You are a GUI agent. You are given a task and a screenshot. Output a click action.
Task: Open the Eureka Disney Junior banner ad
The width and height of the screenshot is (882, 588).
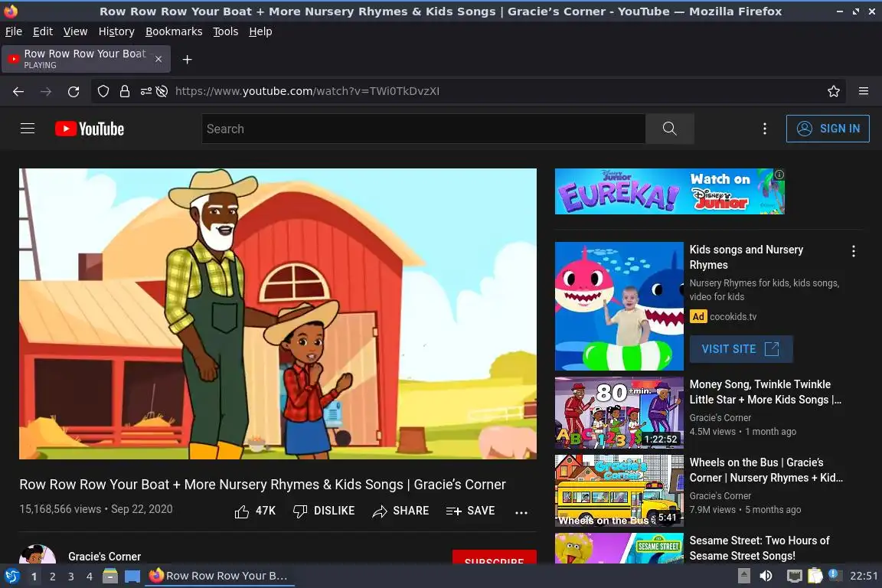669,191
